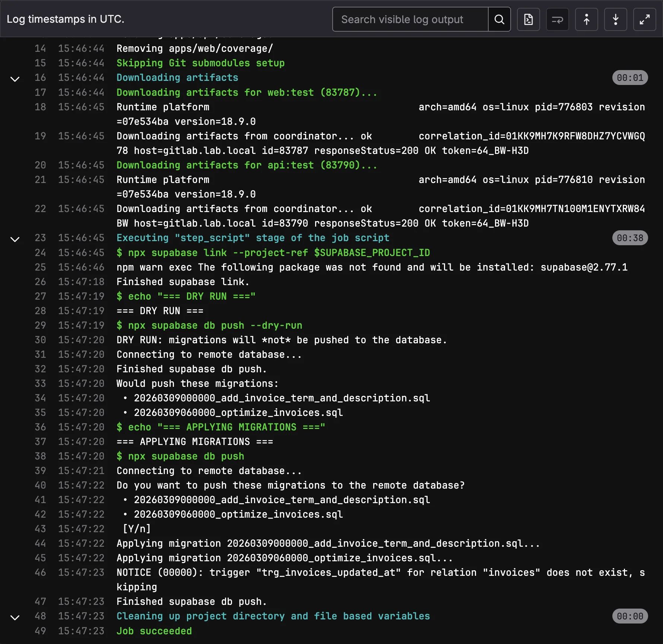Select the Job succeeded line
The height and width of the screenshot is (644, 663).
pos(154,631)
